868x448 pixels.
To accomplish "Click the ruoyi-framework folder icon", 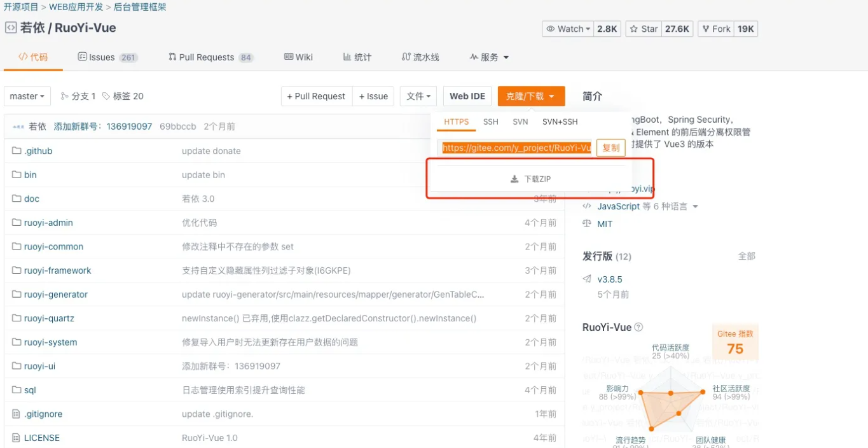I will tap(17, 270).
